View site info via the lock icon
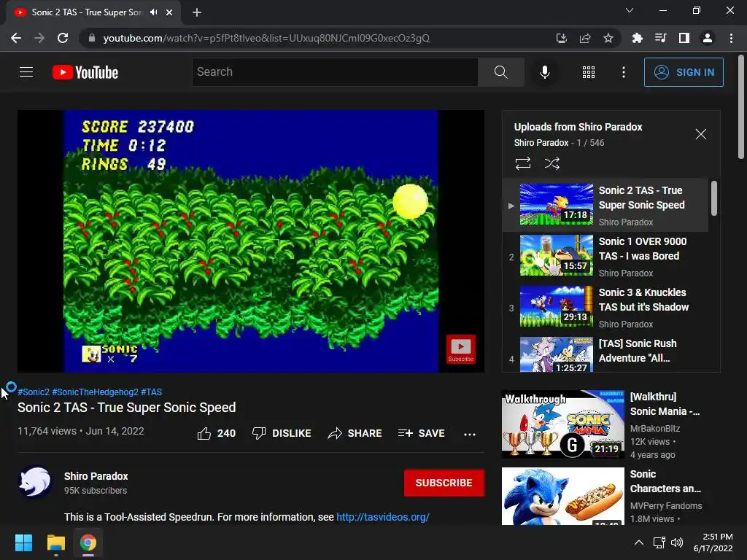Viewport: 747px width, 560px height. 92,38
